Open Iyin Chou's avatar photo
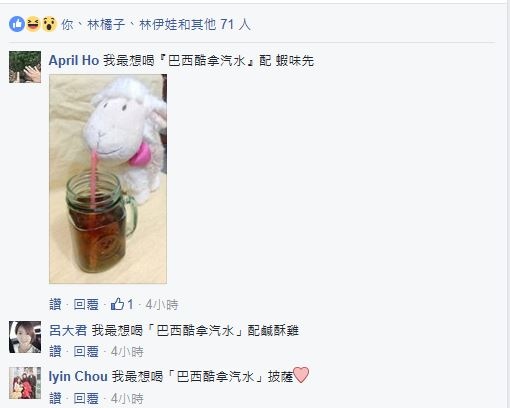 tap(25, 383)
